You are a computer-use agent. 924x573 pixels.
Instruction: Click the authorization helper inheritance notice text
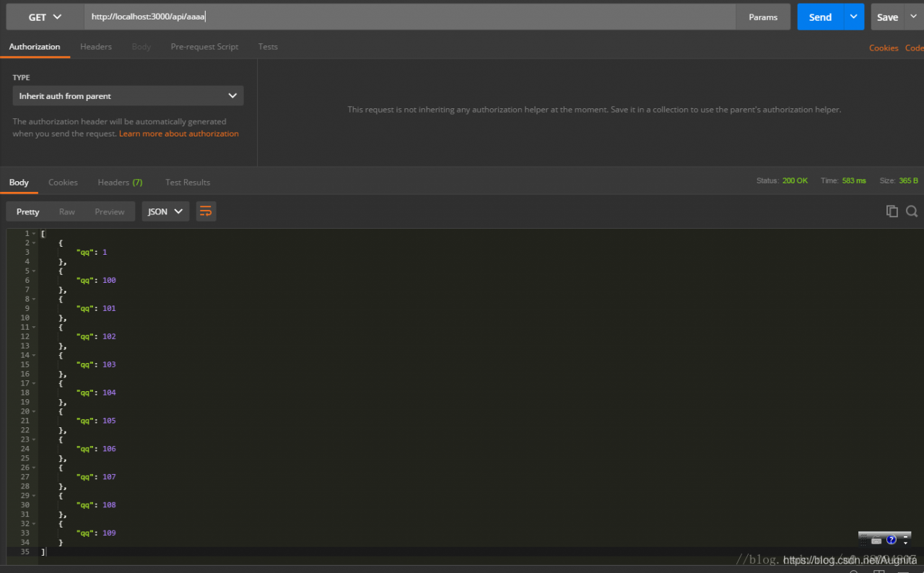pos(594,110)
